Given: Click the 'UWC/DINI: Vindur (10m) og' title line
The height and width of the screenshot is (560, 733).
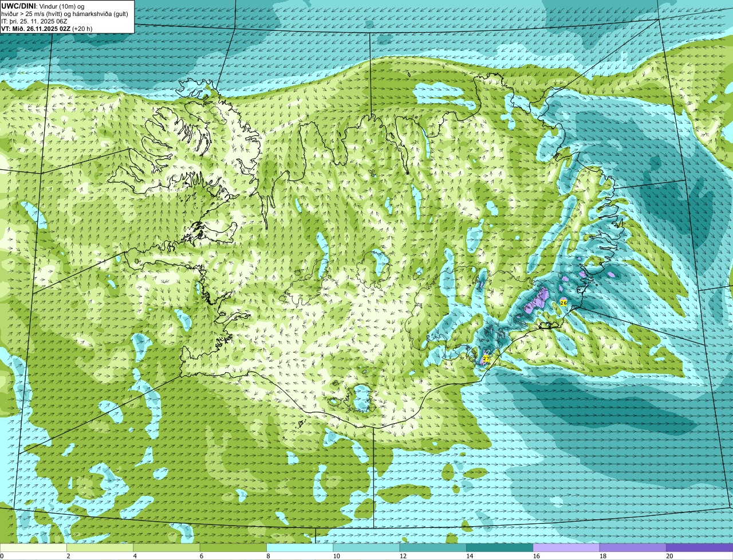Looking at the screenshot, I should pyautogui.click(x=43, y=6).
